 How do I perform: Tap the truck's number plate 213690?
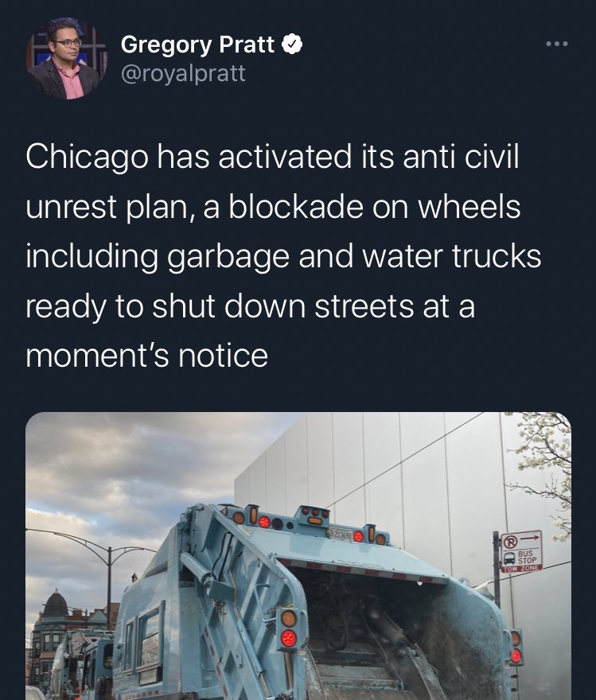[341, 533]
